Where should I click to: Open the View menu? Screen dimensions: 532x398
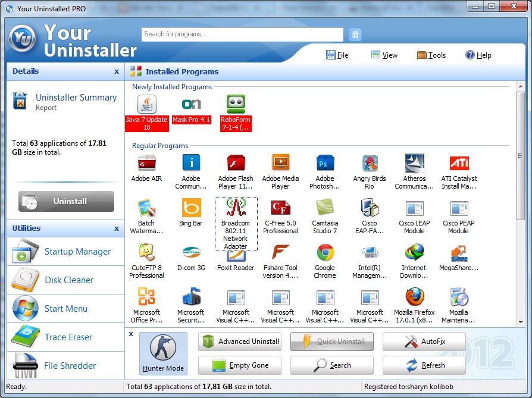click(x=384, y=55)
